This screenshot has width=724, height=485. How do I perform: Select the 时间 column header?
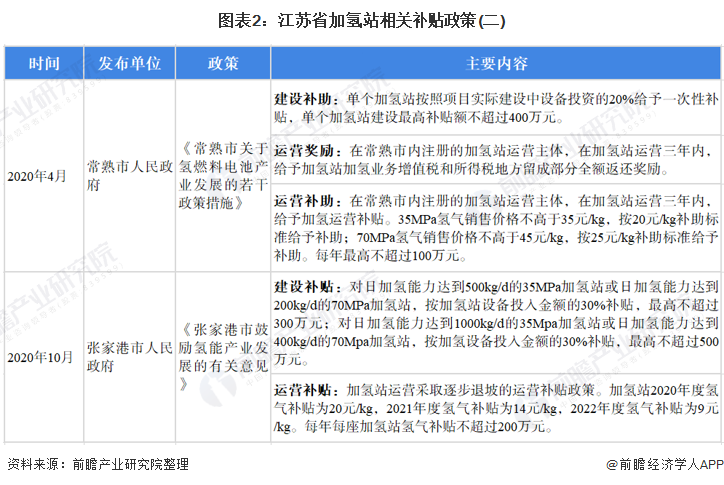43,63
